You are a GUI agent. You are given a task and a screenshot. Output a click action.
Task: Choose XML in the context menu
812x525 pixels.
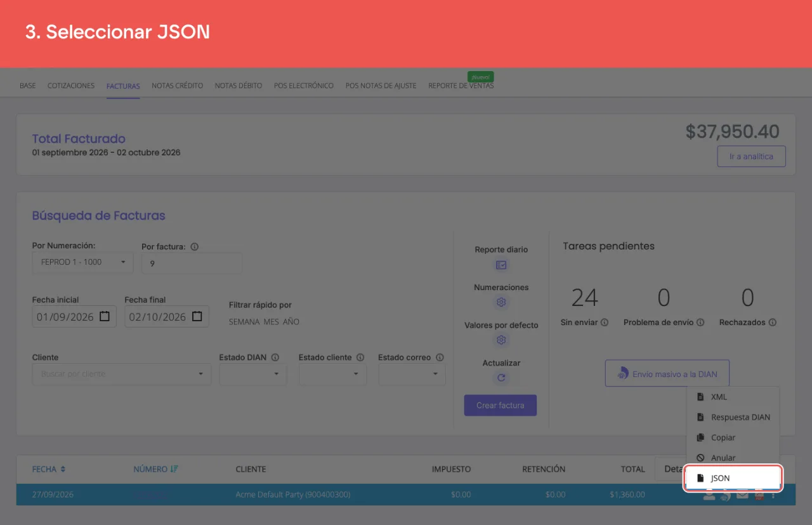tap(733, 397)
